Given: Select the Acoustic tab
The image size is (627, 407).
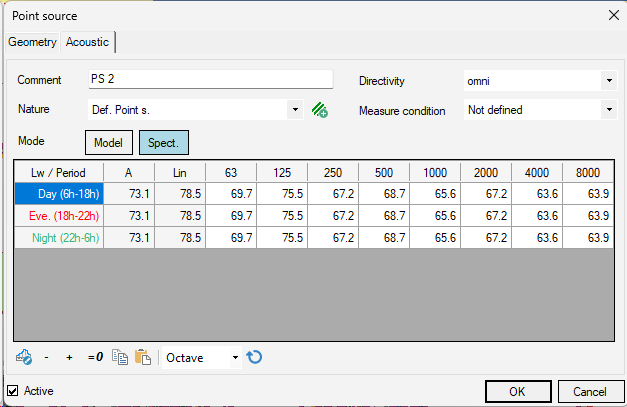Looking at the screenshot, I should click(x=88, y=42).
